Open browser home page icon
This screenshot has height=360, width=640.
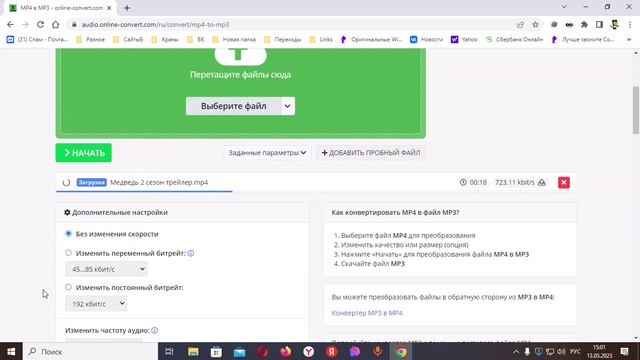[x=56, y=24]
